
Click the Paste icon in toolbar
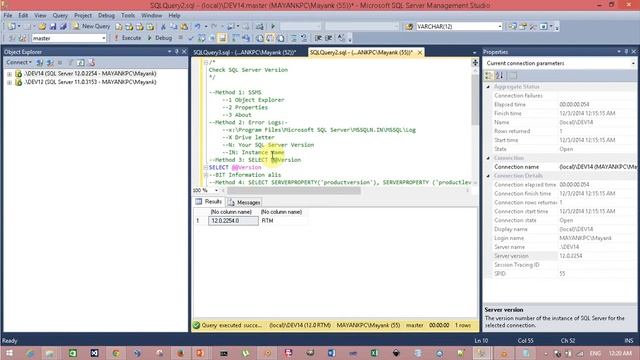pos(184,27)
